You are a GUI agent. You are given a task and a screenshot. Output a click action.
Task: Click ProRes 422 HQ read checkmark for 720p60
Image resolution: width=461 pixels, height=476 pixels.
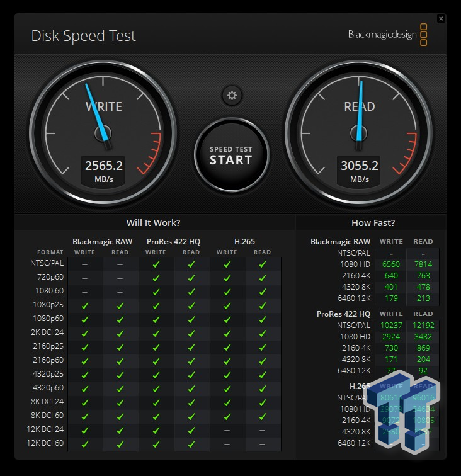coord(191,278)
